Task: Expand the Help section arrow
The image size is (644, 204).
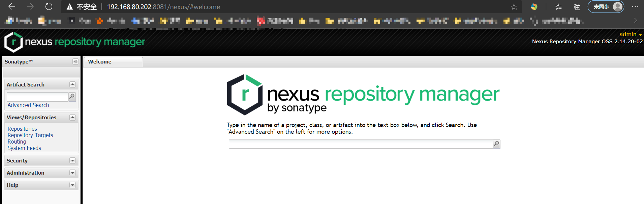Action: [x=72, y=185]
